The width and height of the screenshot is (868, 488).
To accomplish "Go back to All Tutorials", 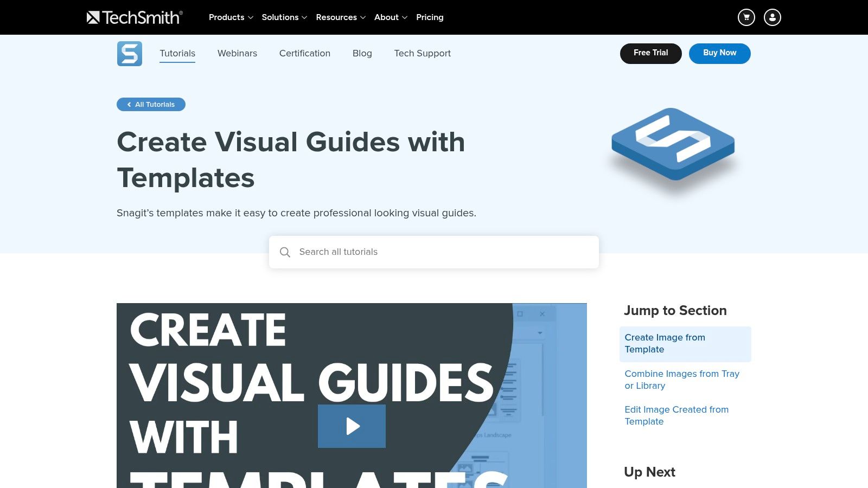I will (151, 104).
